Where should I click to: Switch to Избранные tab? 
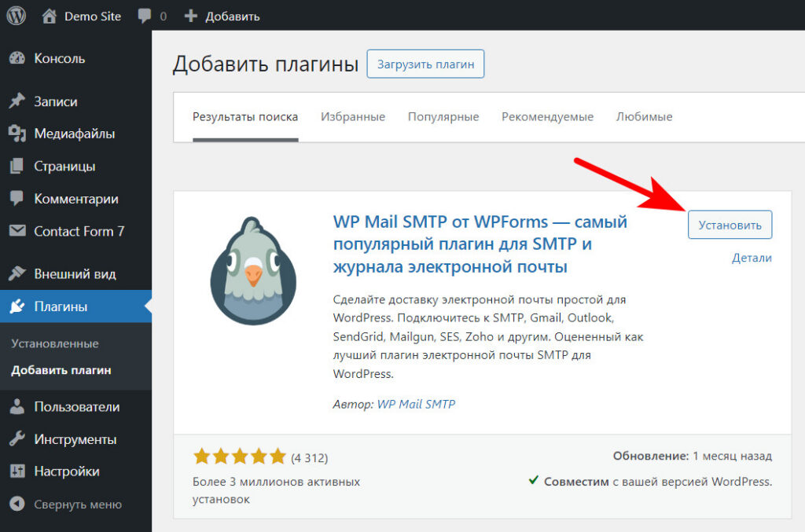(353, 117)
